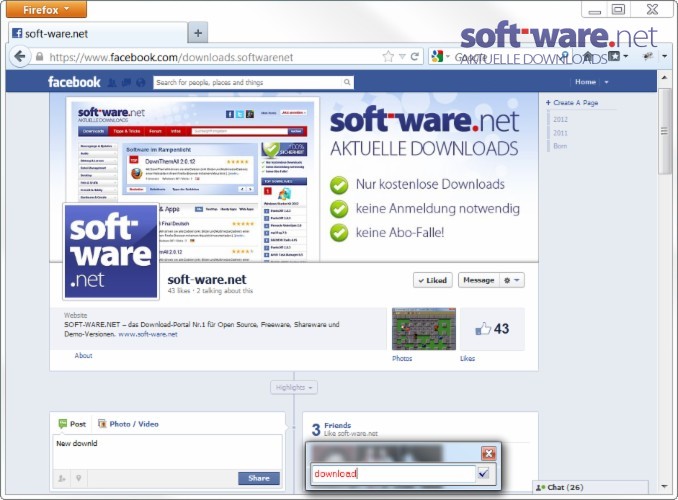Screen dimensions: 678x500
Task: Click the Photos game thumbnail
Action: click(424, 329)
